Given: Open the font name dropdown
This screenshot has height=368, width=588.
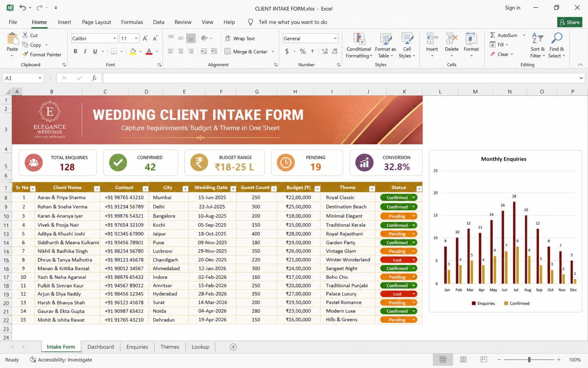Looking at the screenshot, I should (114, 38).
